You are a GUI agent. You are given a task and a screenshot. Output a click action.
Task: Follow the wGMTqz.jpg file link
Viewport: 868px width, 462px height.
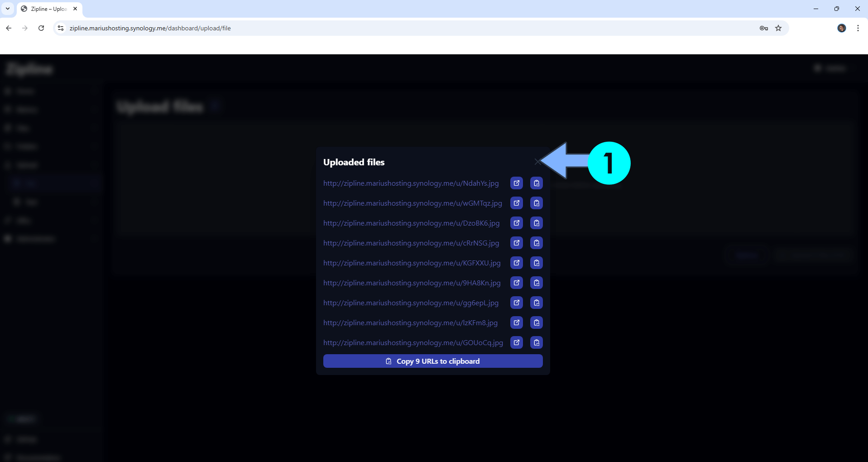412,203
